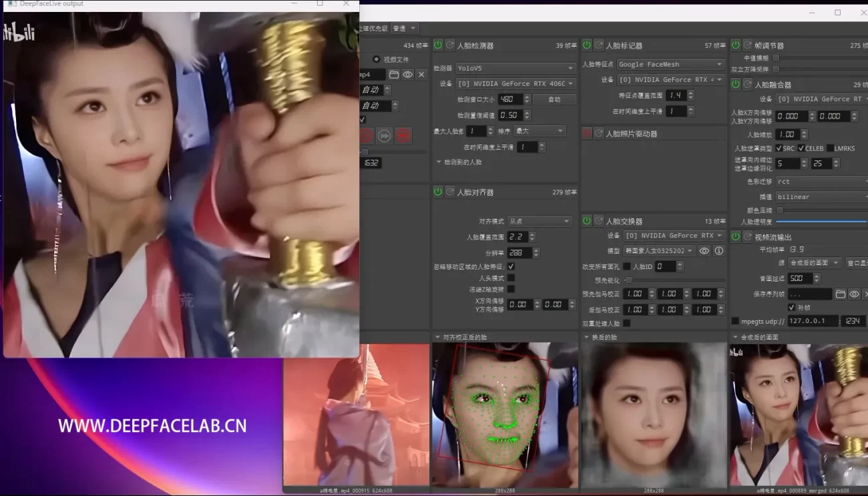
Task: Reset 视频流输出 module settings
Action: click(x=748, y=236)
